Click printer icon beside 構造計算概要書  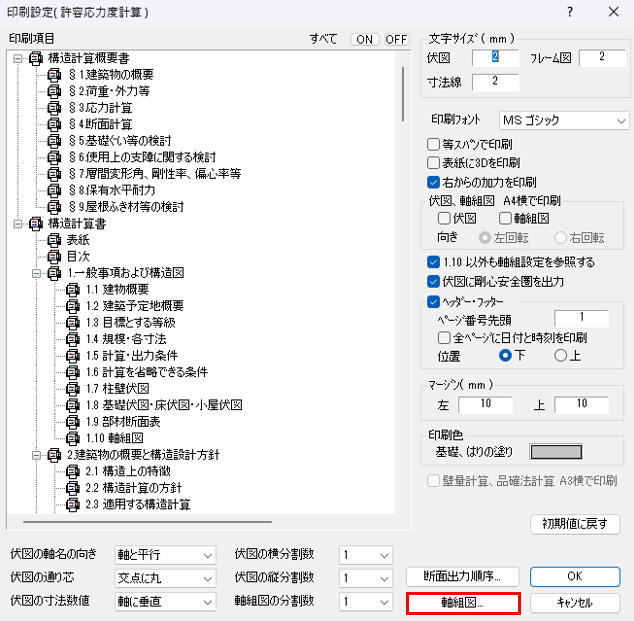coord(36,59)
